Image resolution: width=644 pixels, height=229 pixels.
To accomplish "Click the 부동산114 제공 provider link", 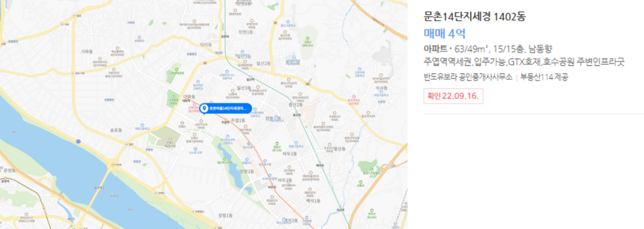I will [x=544, y=77].
